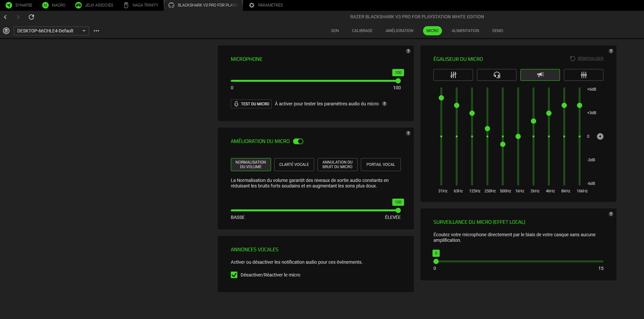644x319 pixels.
Task: Select the fourth sliders equalizer preset
Action: [584, 75]
